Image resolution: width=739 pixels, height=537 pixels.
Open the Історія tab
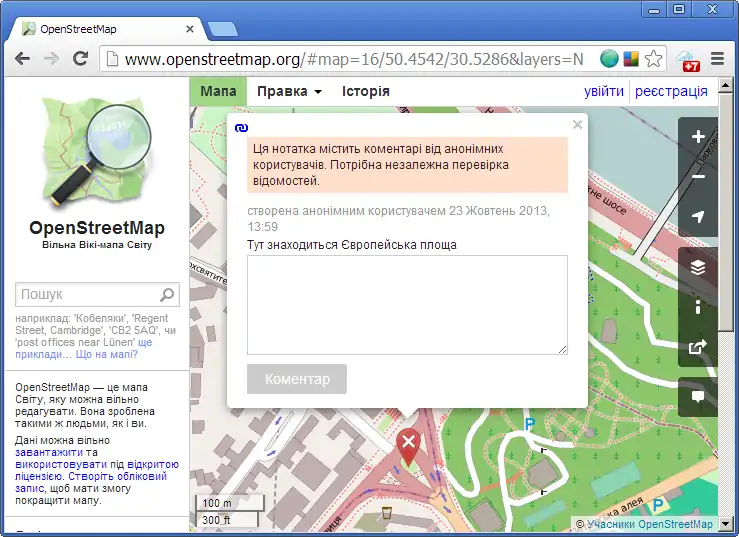[x=366, y=91]
